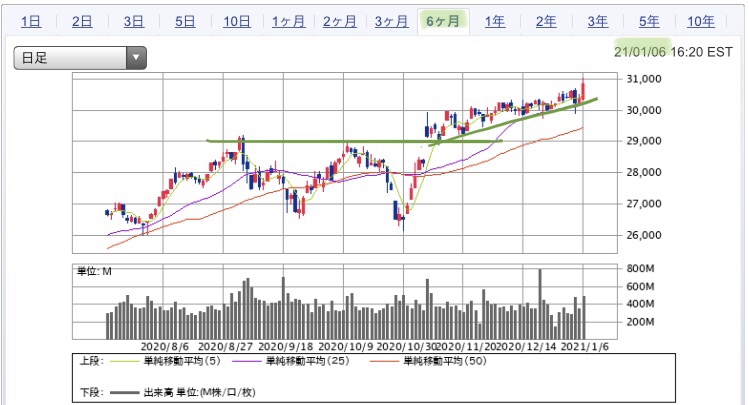Open the 3日 chart range
The image size is (749, 405).
tap(134, 21)
